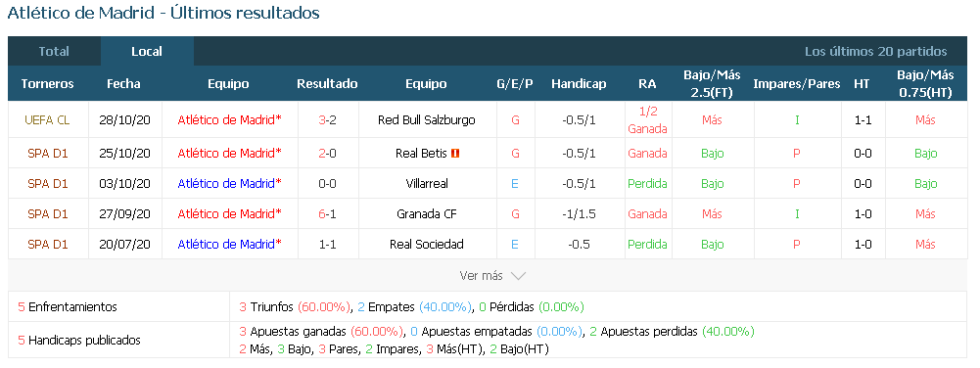Click SPA D1 in the 25/10/20 row
This screenshot has height=368, width=980.
click(48, 153)
